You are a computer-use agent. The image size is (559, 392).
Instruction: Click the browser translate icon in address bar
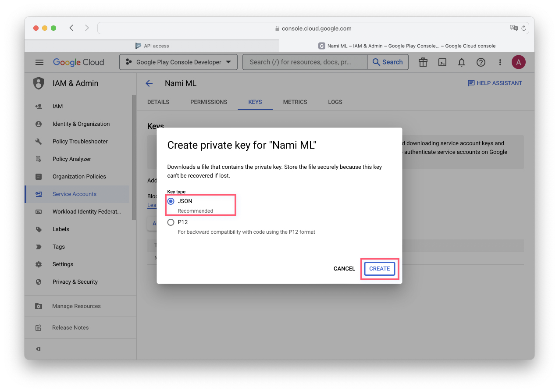514,28
